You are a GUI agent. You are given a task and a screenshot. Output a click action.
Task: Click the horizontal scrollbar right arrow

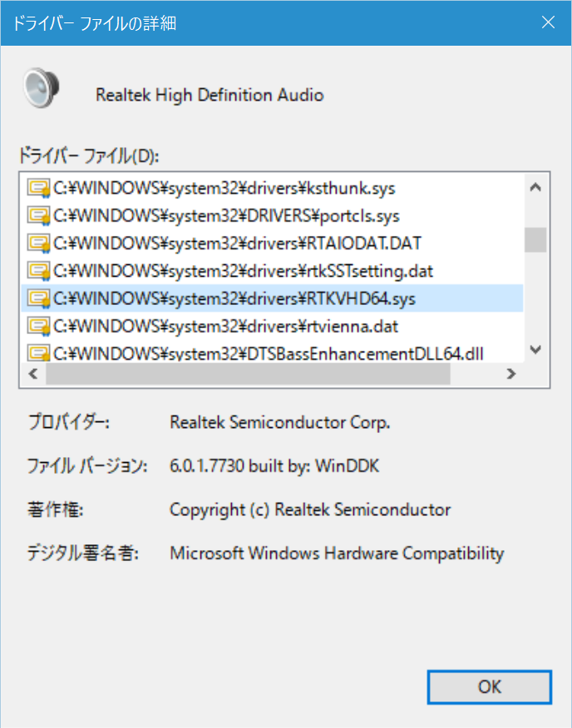point(512,374)
